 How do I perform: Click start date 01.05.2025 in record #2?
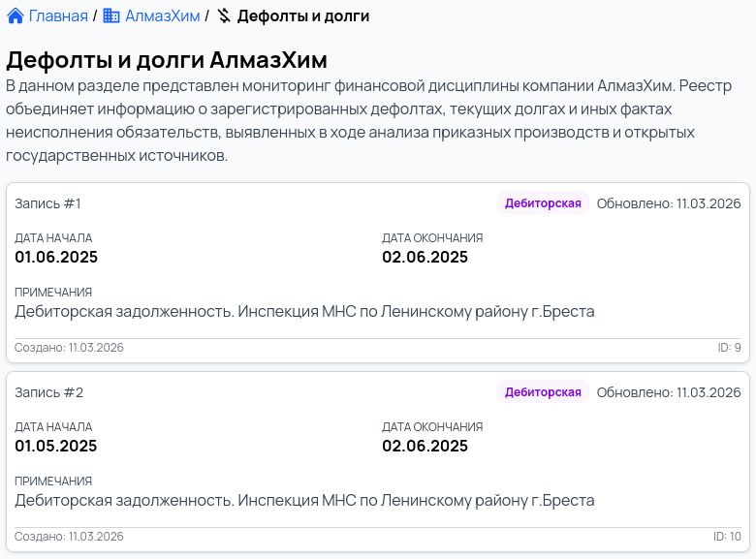point(56,447)
